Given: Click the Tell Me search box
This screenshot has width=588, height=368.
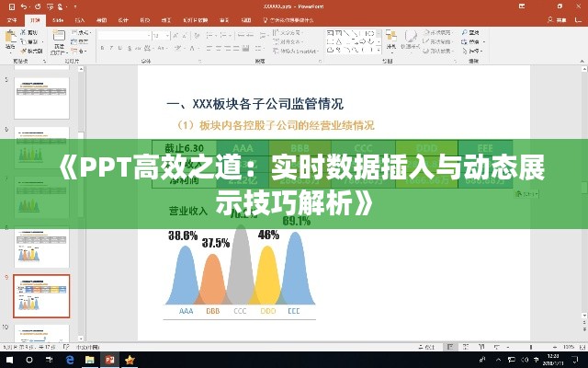Looking at the screenshot, I should 288,20.
